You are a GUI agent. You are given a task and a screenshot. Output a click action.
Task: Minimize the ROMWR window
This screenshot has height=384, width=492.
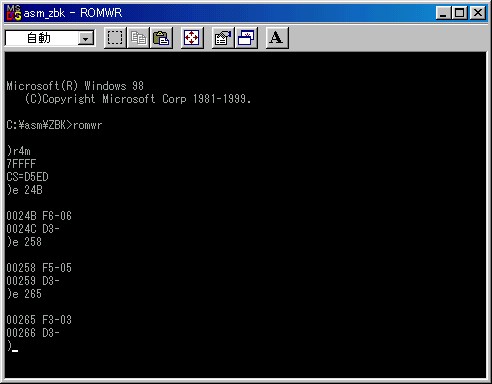[443, 13]
